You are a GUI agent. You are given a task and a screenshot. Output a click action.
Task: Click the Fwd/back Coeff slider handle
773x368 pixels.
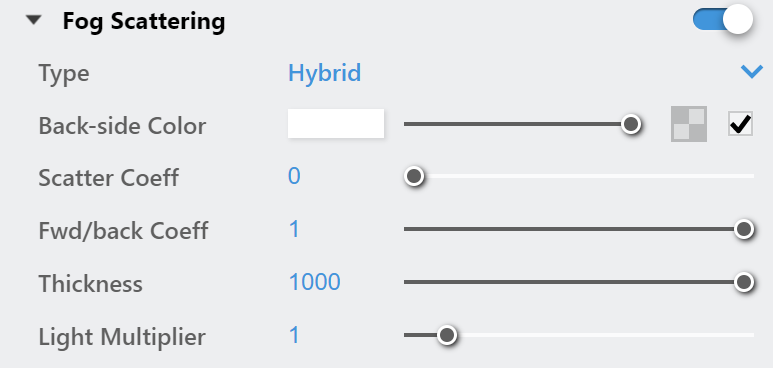[743, 229]
